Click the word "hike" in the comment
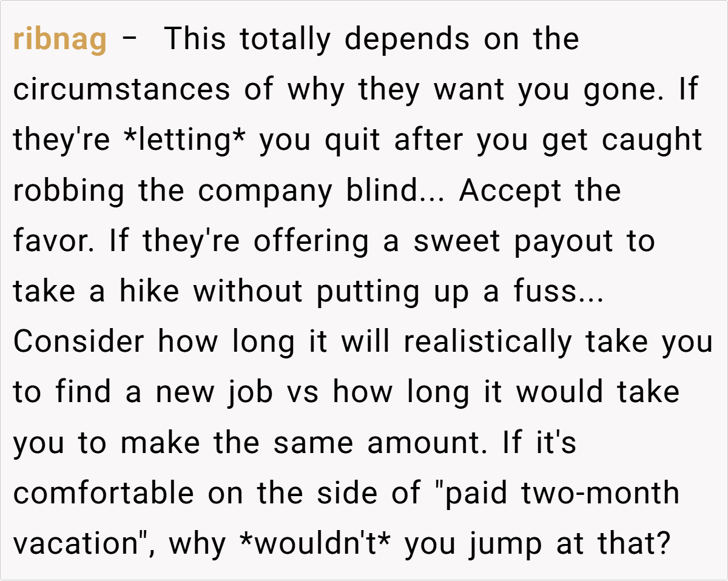Viewport: 728px width, 581px height. tap(149, 291)
